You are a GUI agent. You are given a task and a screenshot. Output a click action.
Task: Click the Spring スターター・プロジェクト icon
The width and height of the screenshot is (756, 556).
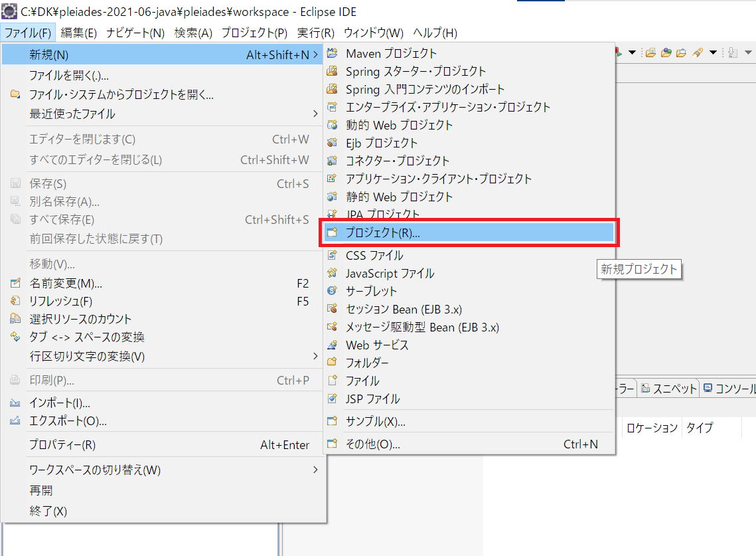tap(332, 71)
